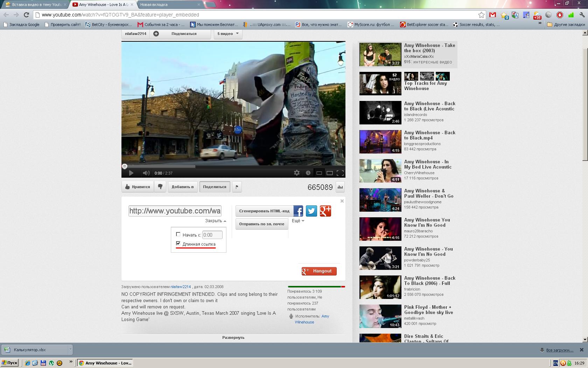This screenshot has height=368, width=588.
Task: Flag the video as inappropriate
Action: (x=237, y=187)
